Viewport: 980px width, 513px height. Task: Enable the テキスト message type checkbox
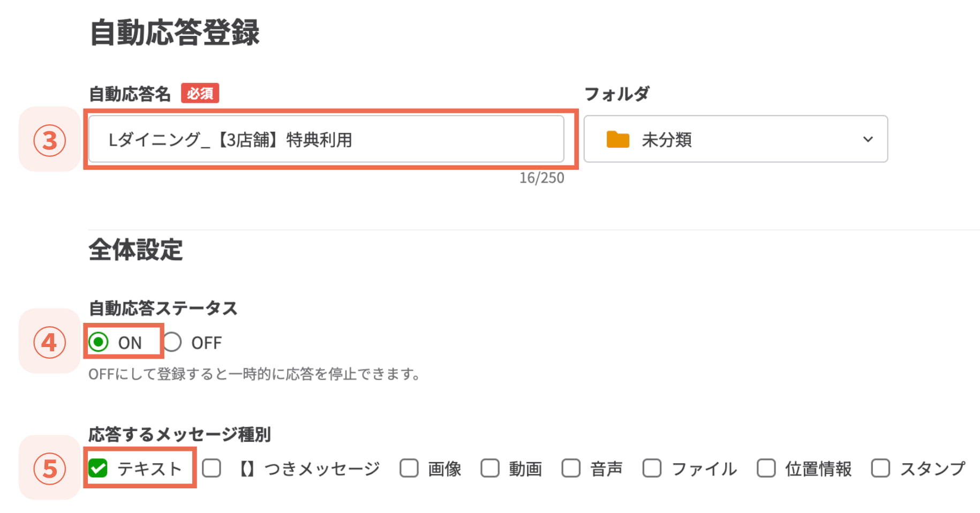98,467
